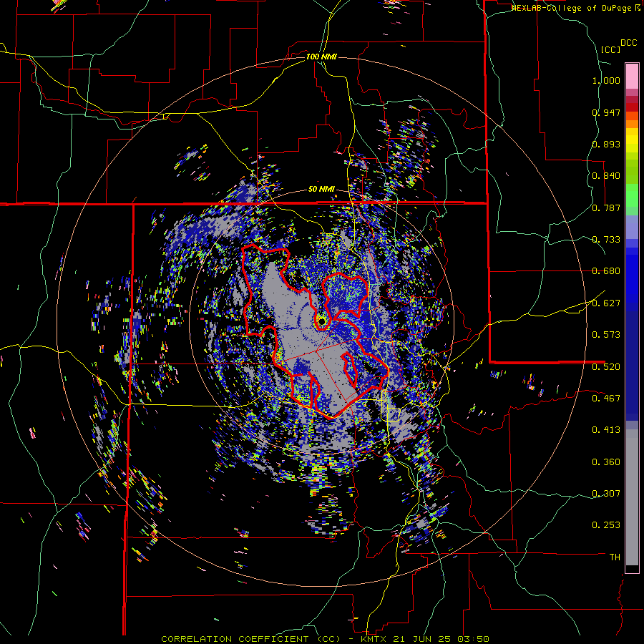Click the 0.680 scale value
The width and height of the screenshot is (644, 644).
pos(606,271)
